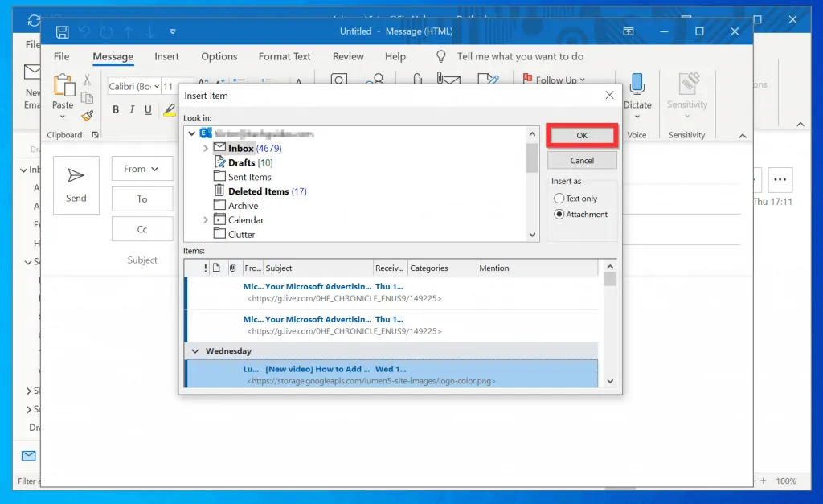Screen dimensions: 823x504
Task: Save the message via Quick Access toolbar
Action: (62, 31)
